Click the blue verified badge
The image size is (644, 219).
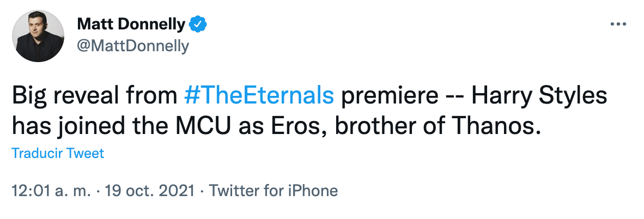[x=197, y=24]
